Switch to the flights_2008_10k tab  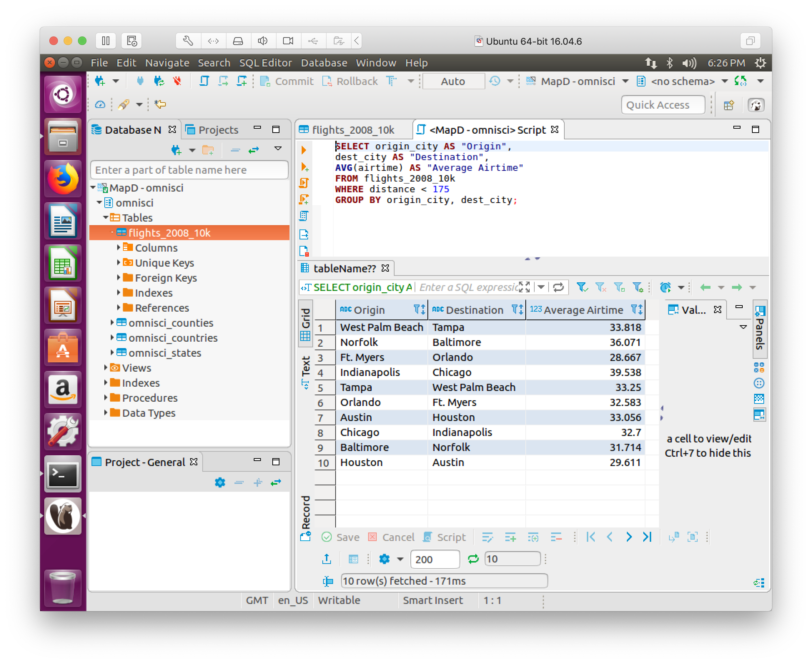click(352, 130)
